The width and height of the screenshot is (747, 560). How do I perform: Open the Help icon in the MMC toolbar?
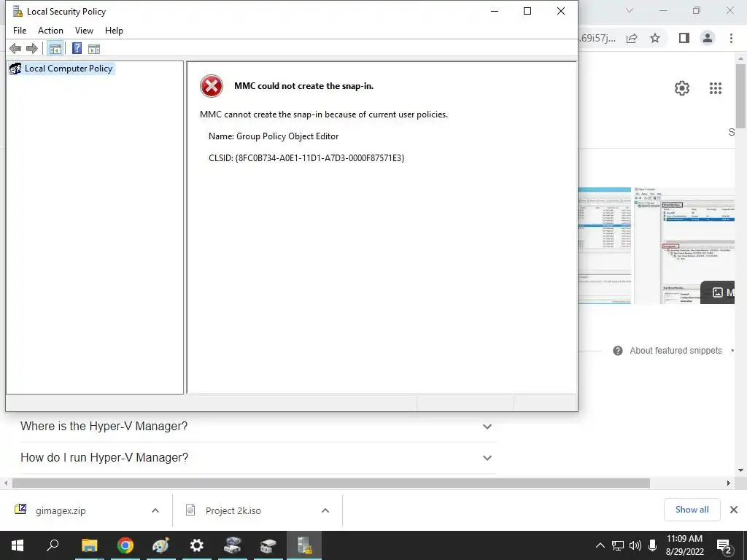[77, 49]
